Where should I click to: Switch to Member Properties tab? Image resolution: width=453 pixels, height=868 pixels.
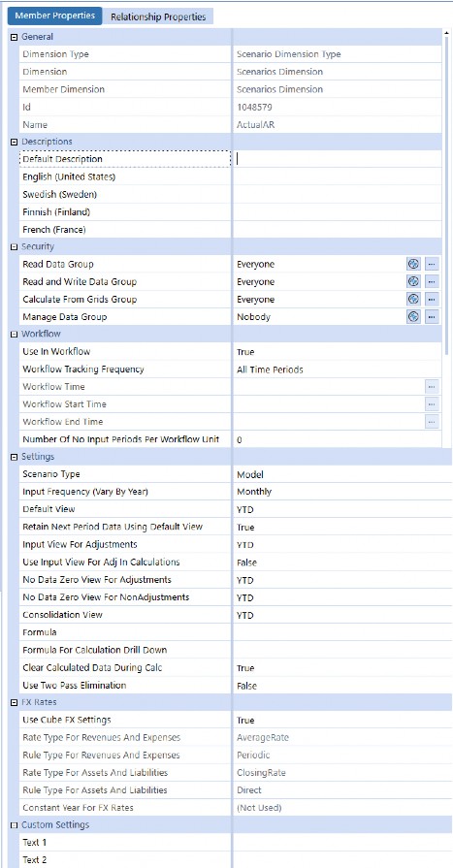pyautogui.click(x=55, y=16)
